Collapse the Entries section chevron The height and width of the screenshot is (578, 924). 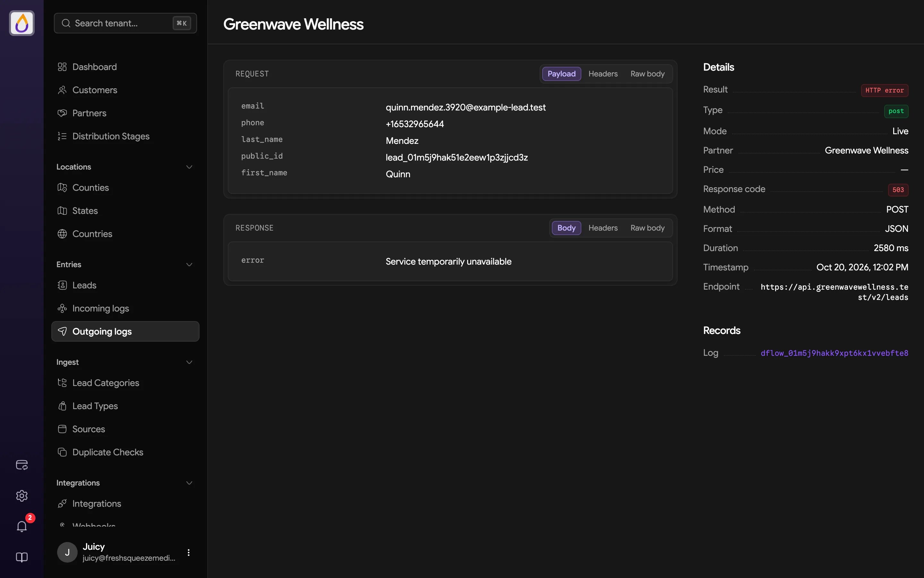click(189, 265)
